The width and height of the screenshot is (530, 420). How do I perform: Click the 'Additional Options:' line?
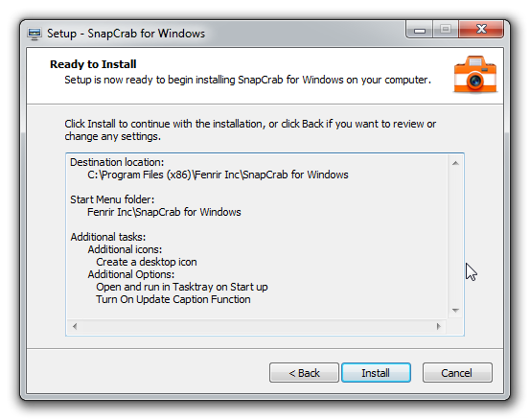click(131, 274)
